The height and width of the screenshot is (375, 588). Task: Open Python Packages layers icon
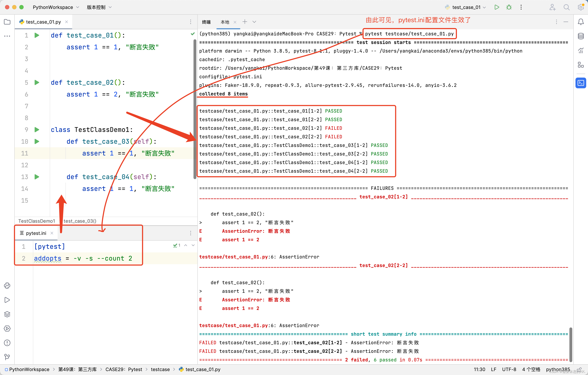coord(7,314)
